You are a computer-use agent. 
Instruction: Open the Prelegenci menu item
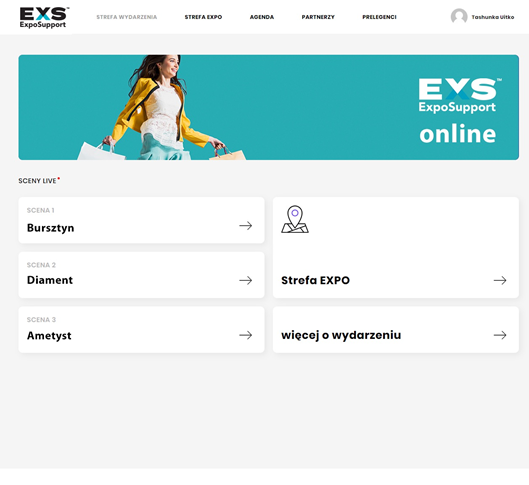click(379, 17)
